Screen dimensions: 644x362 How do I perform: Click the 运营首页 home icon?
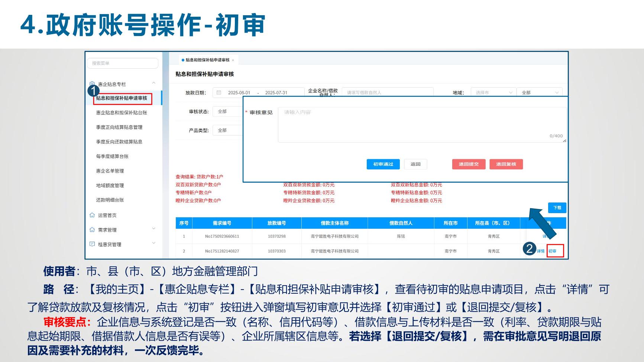tap(92, 215)
